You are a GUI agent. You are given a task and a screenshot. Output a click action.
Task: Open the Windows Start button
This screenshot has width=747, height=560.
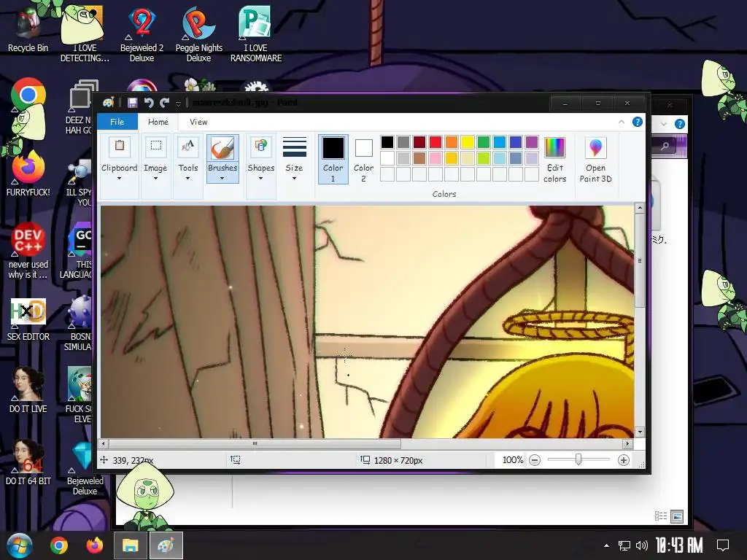(20, 545)
